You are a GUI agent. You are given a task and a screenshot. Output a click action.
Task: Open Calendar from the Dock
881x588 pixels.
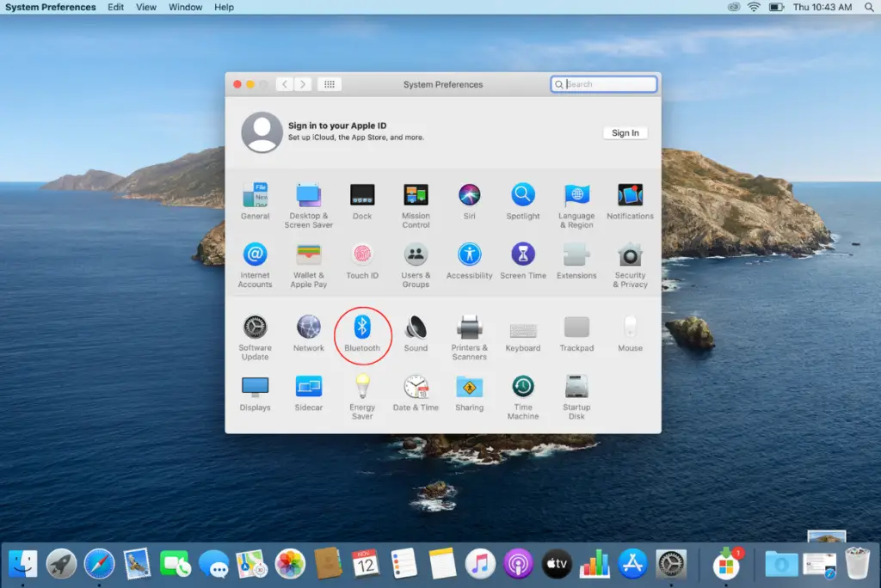click(x=366, y=563)
